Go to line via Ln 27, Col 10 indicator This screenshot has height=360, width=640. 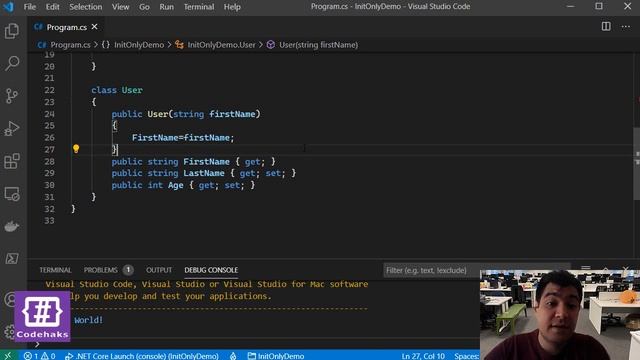pyautogui.click(x=423, y=356)
